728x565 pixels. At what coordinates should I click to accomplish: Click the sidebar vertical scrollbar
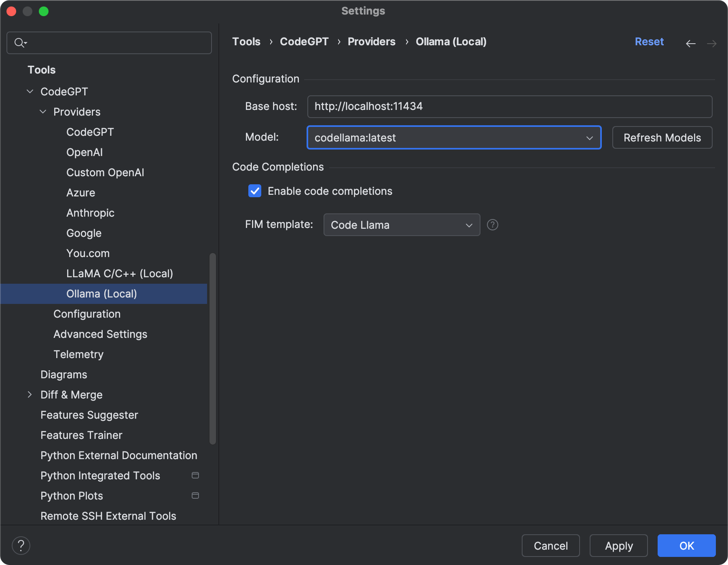(x=213, y=348)
